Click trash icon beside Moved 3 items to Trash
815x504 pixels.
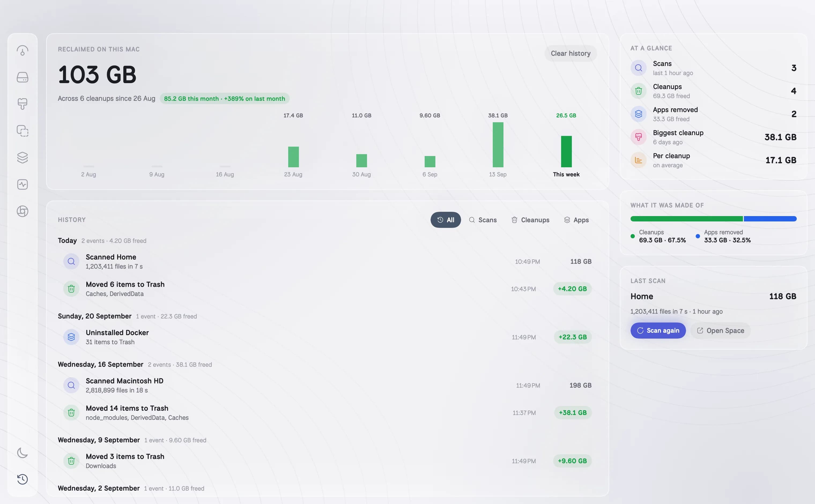pos(71,461)
